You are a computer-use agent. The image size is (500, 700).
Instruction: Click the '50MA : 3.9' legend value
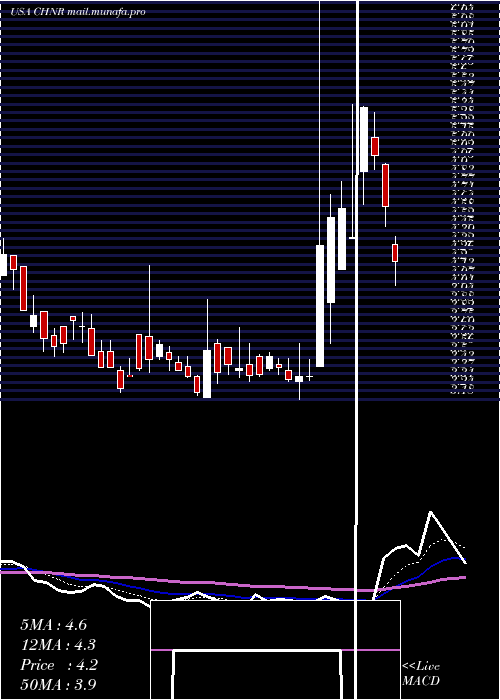click(x=58, y=684)
